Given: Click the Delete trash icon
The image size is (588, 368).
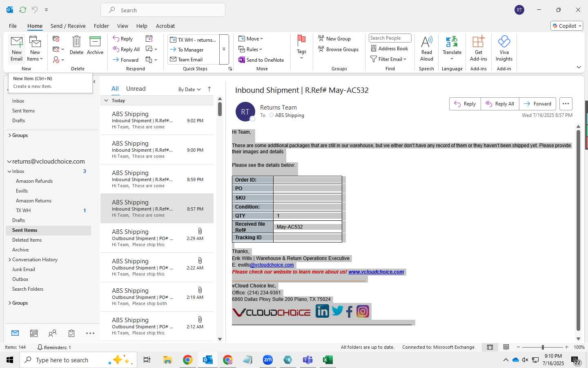Looking at the screenshot, I should point(76,41).
